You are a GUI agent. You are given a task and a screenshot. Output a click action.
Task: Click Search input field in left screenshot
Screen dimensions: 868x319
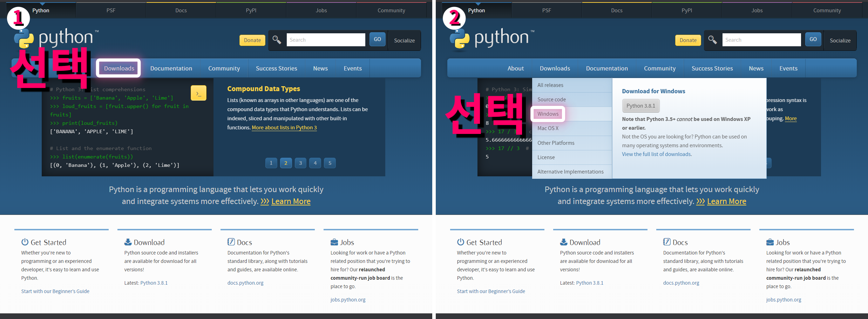coord(326,40)
